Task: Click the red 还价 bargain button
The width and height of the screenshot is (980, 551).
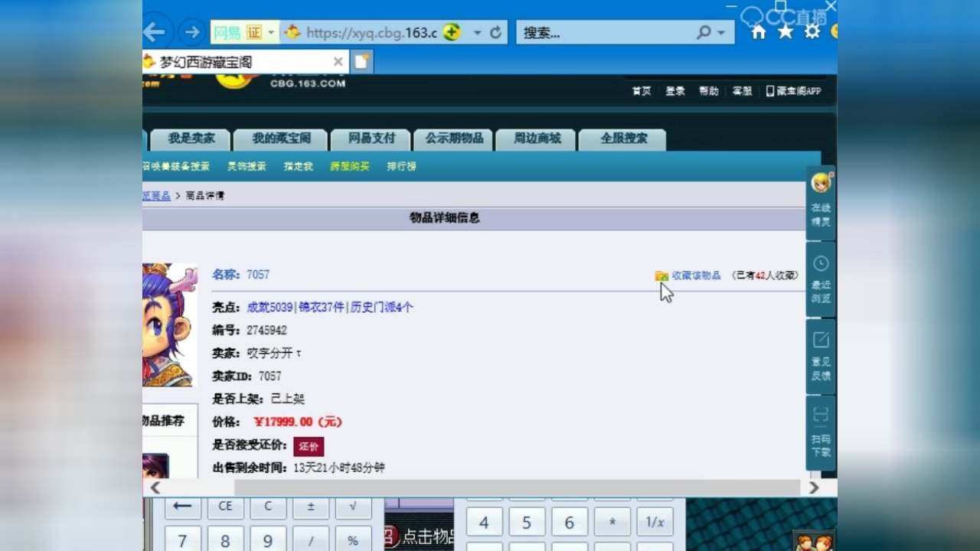Action: tap(309, 446)
